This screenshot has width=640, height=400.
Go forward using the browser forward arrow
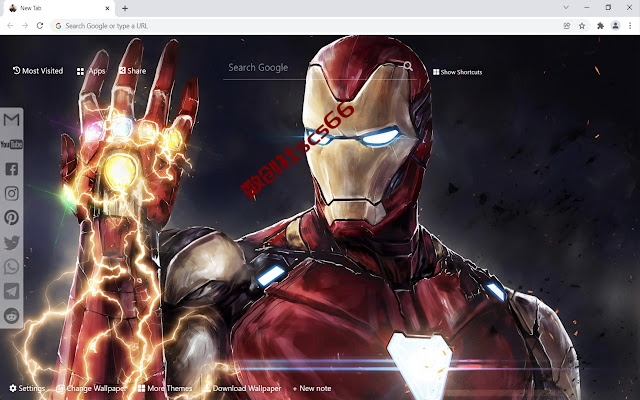(25, 26)
